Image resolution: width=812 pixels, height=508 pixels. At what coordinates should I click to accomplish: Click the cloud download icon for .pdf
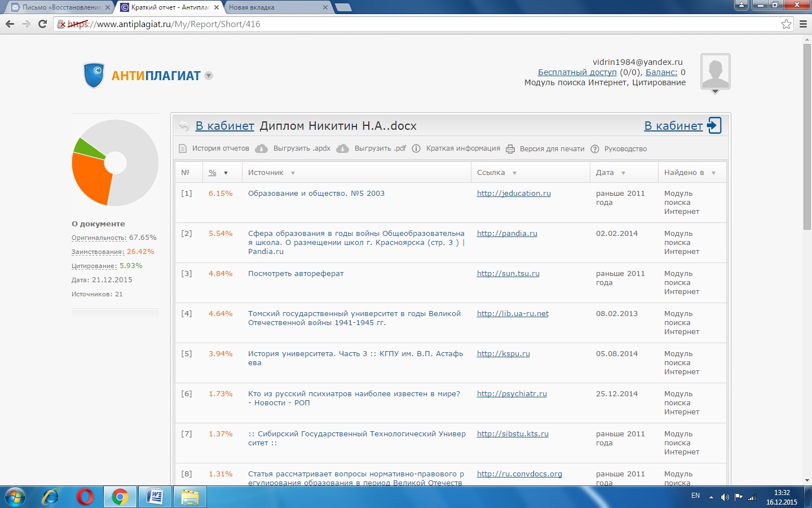point(342,149)
